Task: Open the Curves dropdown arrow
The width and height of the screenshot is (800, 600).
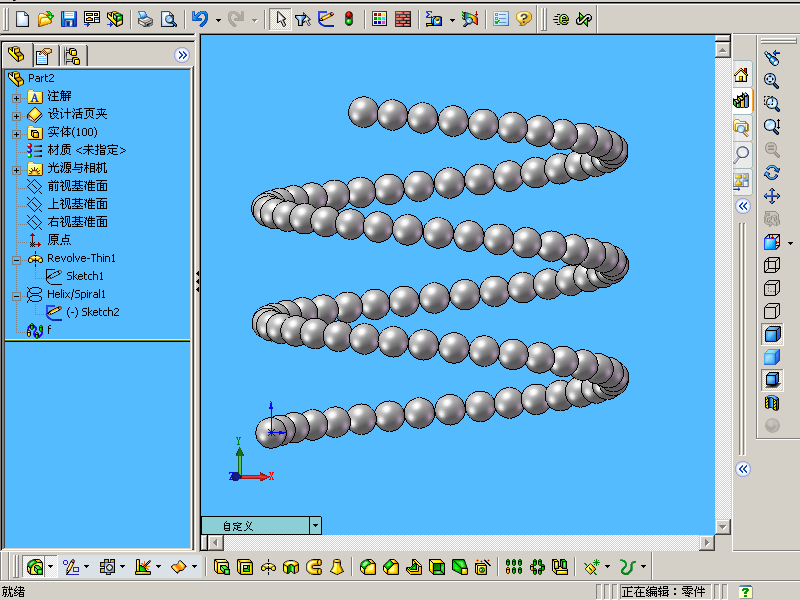Action: 643,567
